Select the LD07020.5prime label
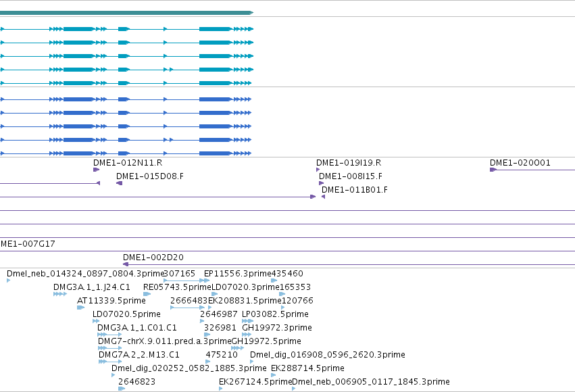 click(x=126, y=314)
